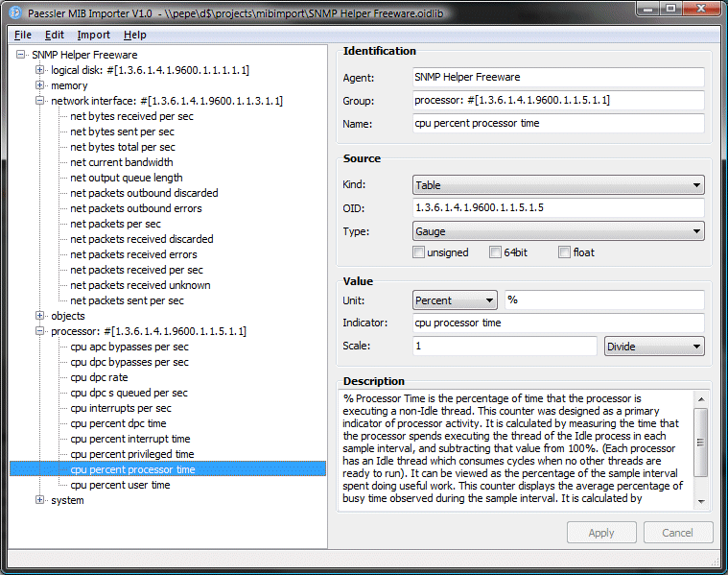Collapse the SNMP Helper Freeware root node

pyautogui.click(x=20, y=55)
